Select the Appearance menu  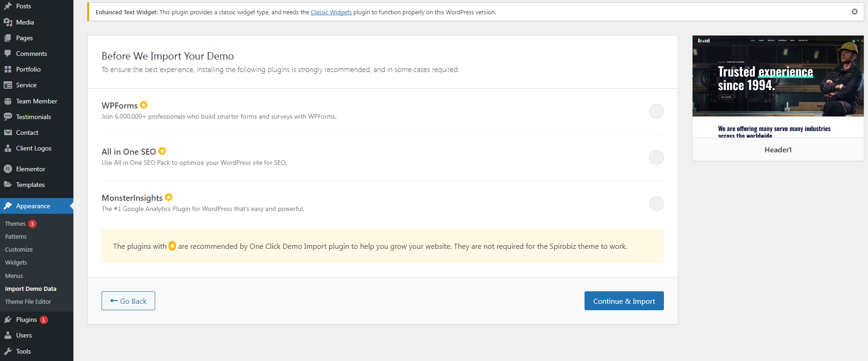pyautogui.click(x=36, y=206)
